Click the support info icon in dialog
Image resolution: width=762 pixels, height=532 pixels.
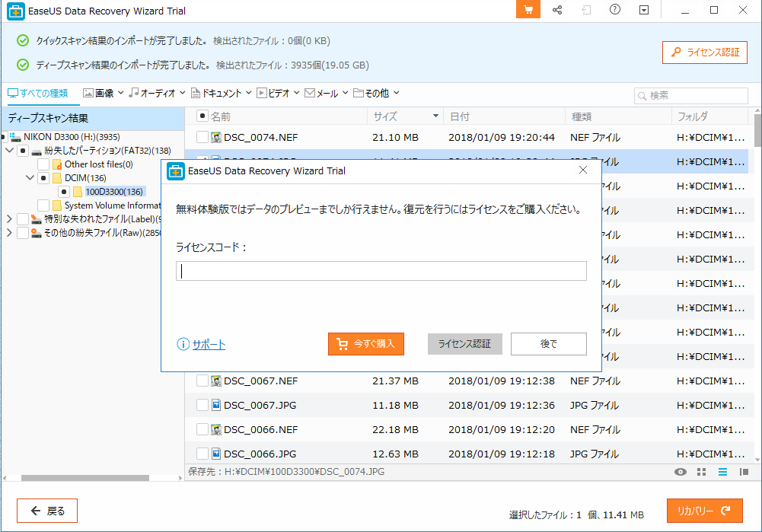[183, 345]
